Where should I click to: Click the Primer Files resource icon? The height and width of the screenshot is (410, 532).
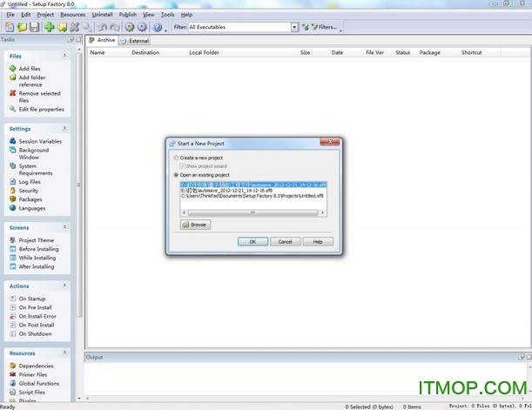(x=13, y=374)
